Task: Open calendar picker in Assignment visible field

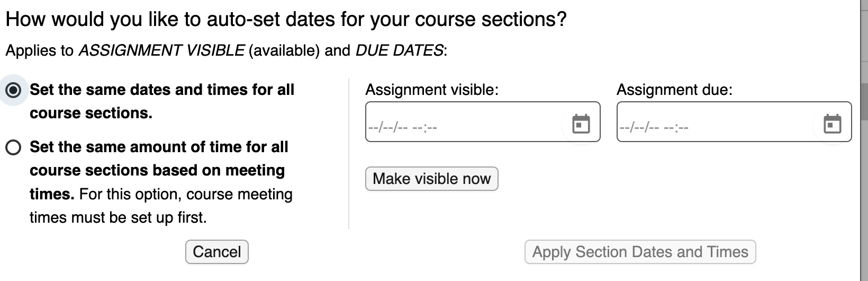Action: 581,124
